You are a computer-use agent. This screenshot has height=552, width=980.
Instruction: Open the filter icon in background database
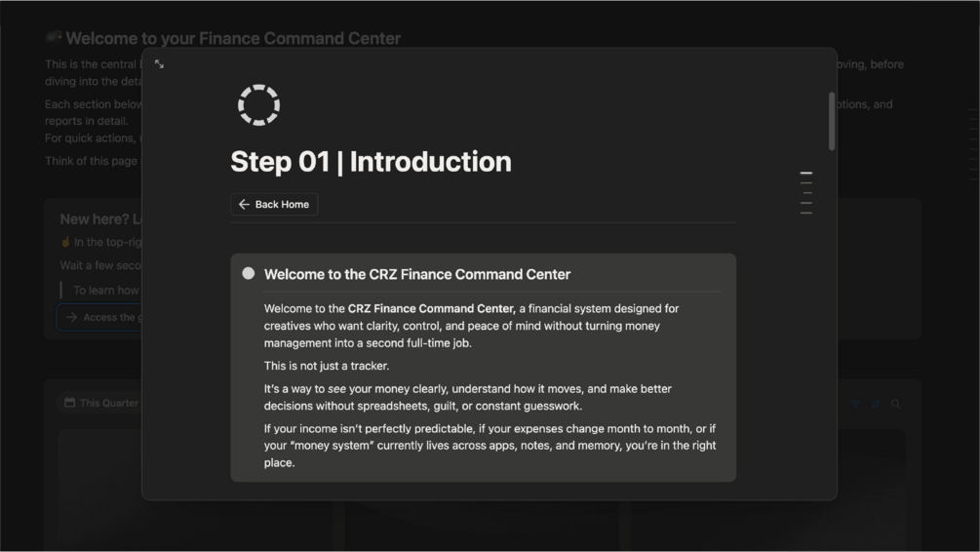pos(855,404)
